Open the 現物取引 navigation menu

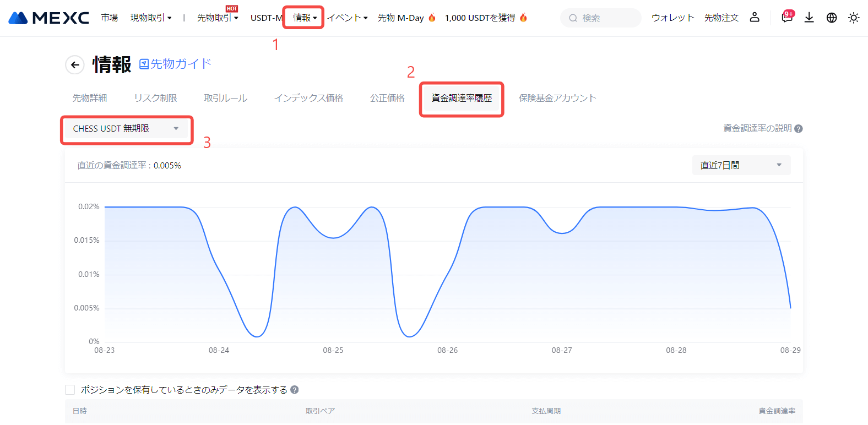pos(151,18)
